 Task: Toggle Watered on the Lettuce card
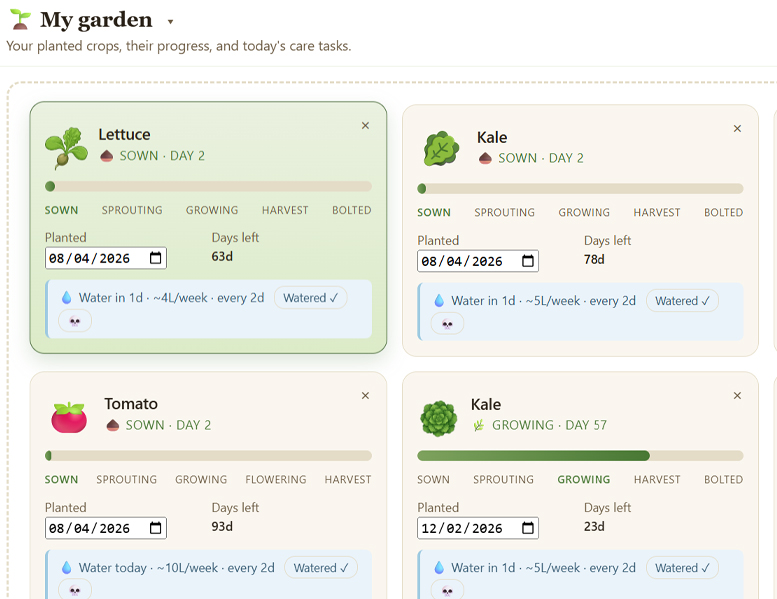click(310, 298)
